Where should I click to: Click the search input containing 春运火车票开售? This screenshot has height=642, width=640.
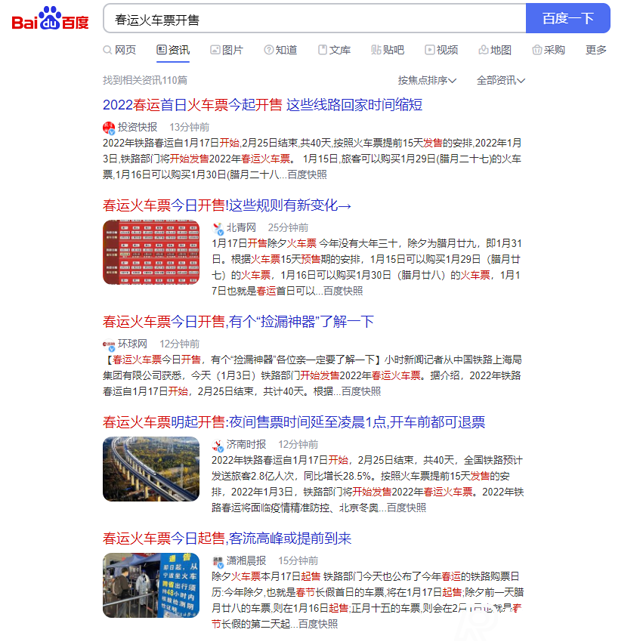[x=314, y=18]
